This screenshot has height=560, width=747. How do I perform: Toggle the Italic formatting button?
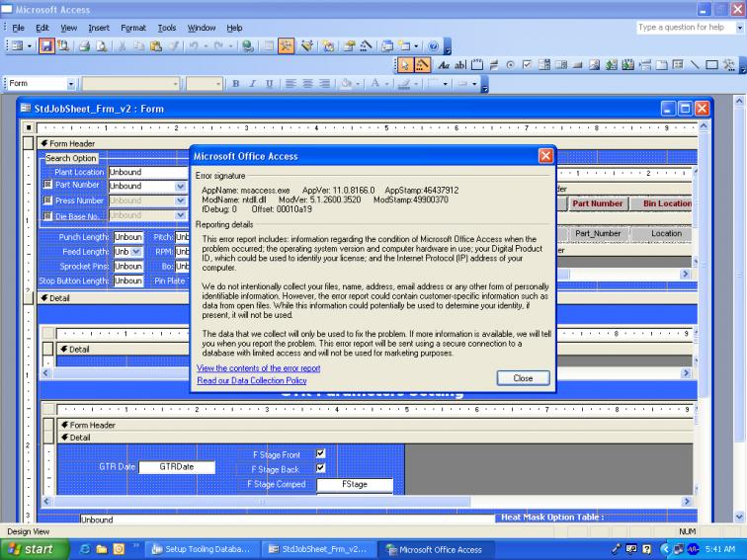[x=253, y=84]
